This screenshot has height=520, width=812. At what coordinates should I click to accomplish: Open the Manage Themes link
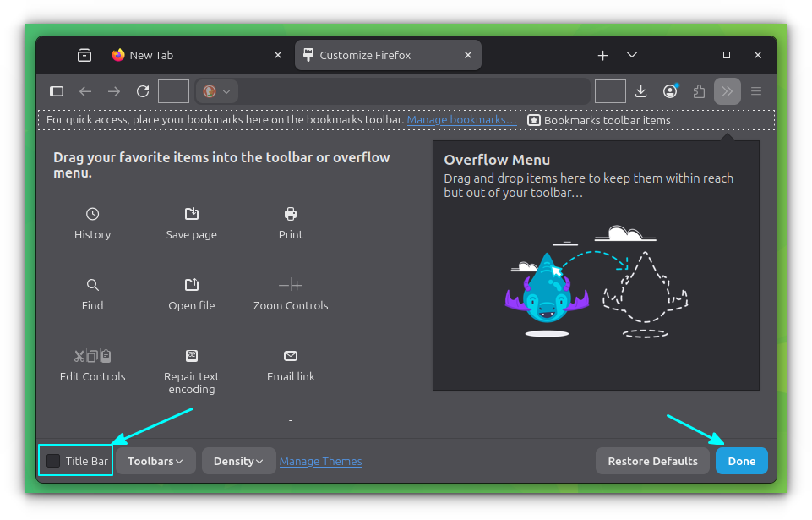[x=320, y=461]
